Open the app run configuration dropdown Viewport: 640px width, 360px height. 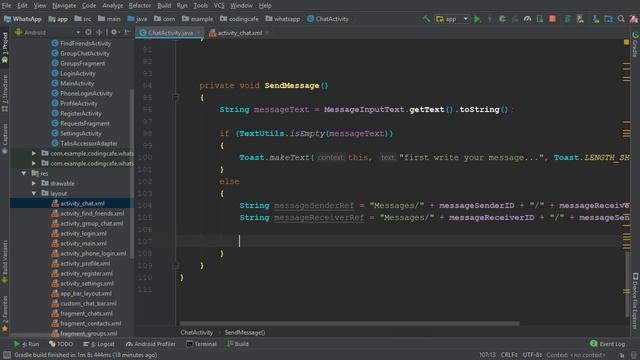[452, 19]
